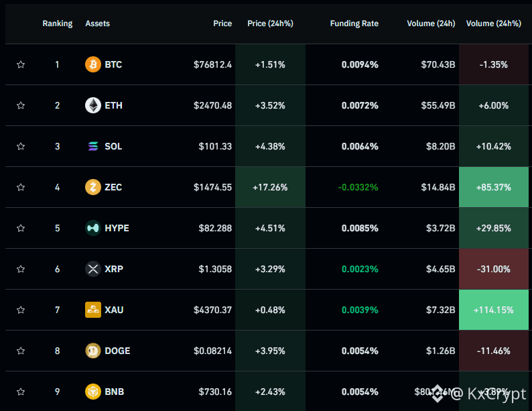This screenshot has height=411, width=532.
Task: Toggle favorite star on DOGE row
Action: [21, 351]
